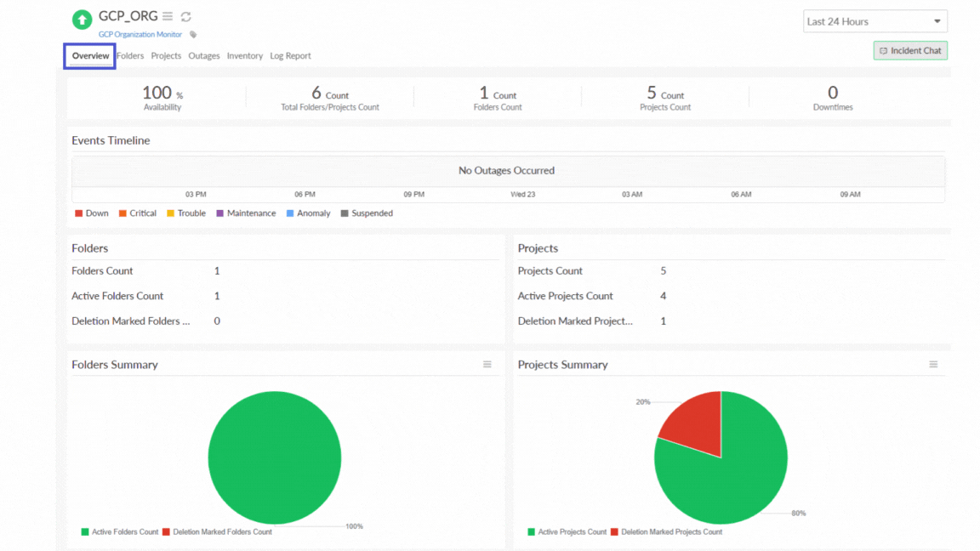Click the green status arrow icon beside GCP_ORG
Screen dimensions: 980x551
[81, 18]
